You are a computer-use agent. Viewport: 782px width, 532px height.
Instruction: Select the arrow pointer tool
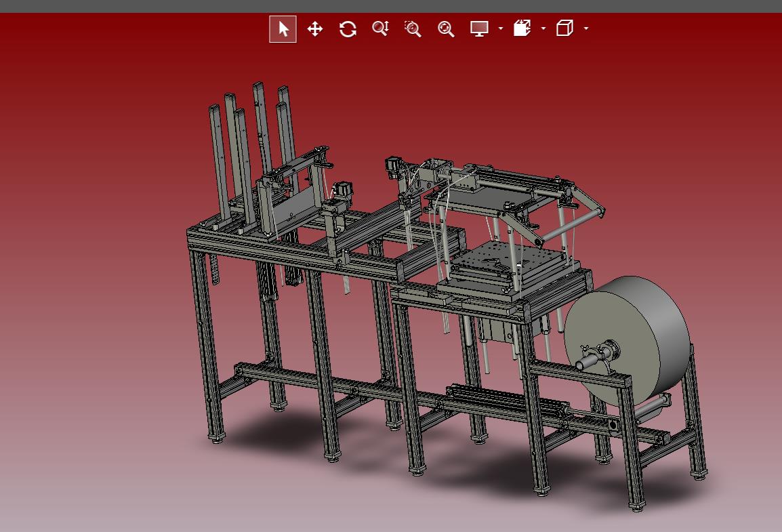(283, 29)
